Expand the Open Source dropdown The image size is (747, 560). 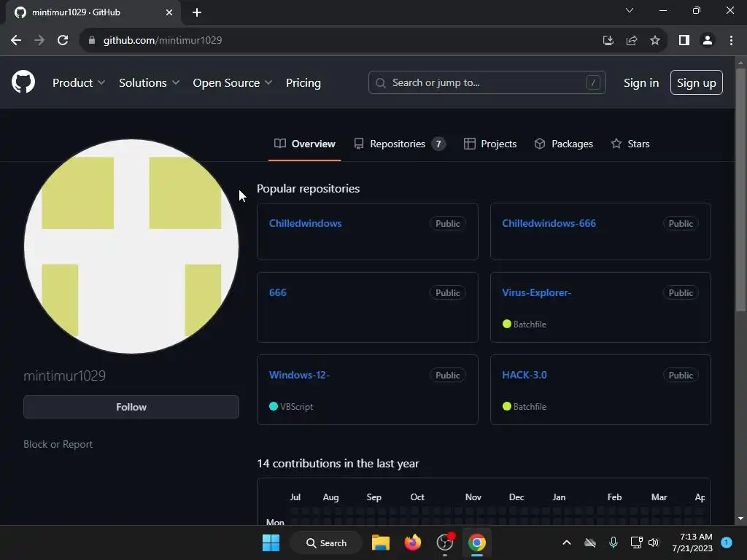click(233, 83)
